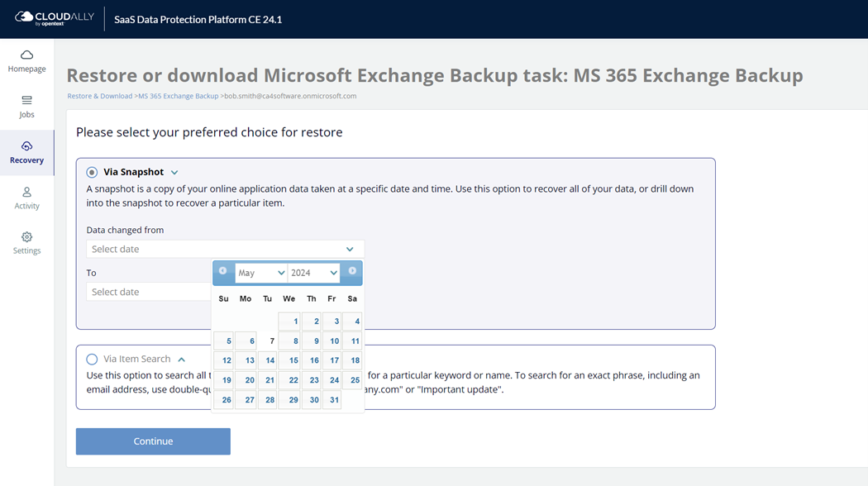
Task: Pick May 13 in the calendar
Action: [x=246, y=360]
